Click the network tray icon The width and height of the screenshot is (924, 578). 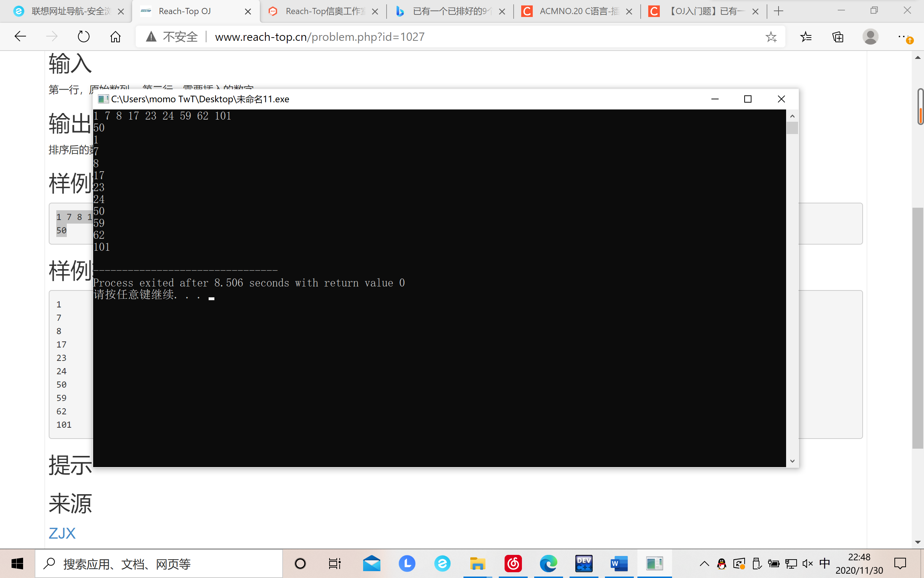[791, 564]
